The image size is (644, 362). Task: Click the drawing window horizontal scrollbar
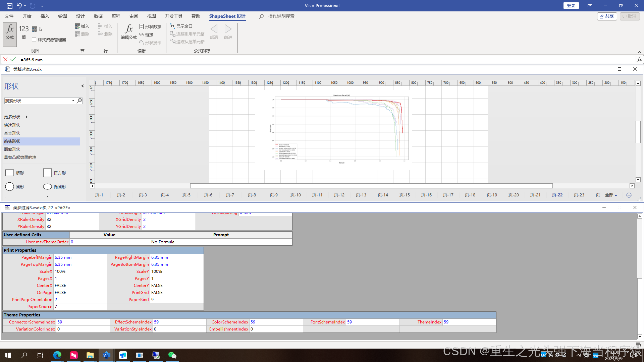371,186
